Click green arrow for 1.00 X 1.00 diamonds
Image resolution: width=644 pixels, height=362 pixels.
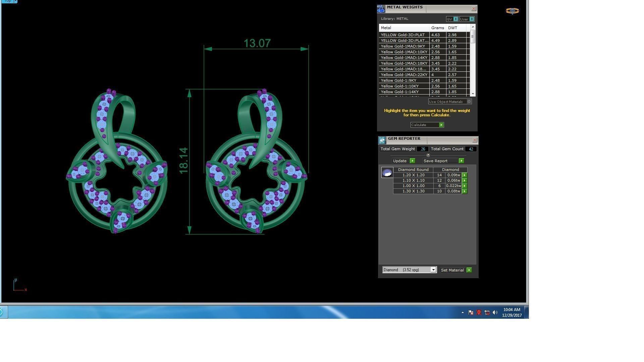click(x=465, y=186)
